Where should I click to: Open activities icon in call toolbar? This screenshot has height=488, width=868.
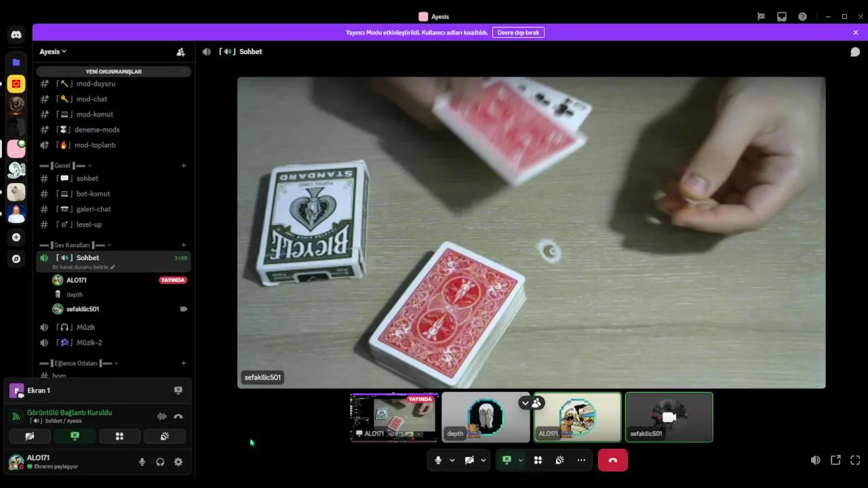pyautogui.click(x=538, y=460)
